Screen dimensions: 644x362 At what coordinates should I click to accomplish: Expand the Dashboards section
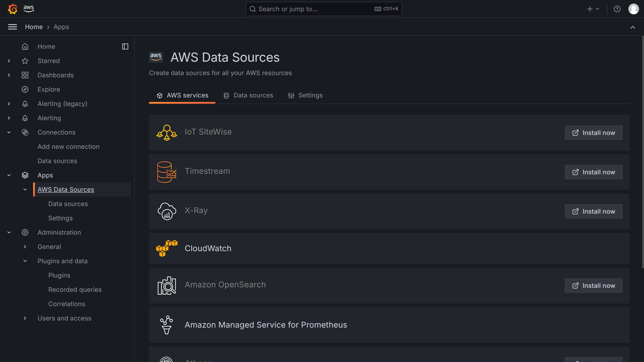pyautogui.click(x=9, y=75)
